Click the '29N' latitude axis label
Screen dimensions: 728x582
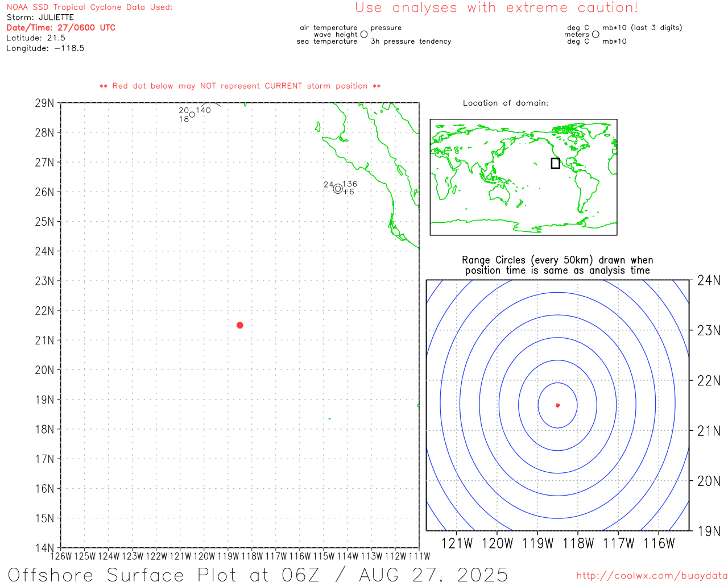[44, 103]
